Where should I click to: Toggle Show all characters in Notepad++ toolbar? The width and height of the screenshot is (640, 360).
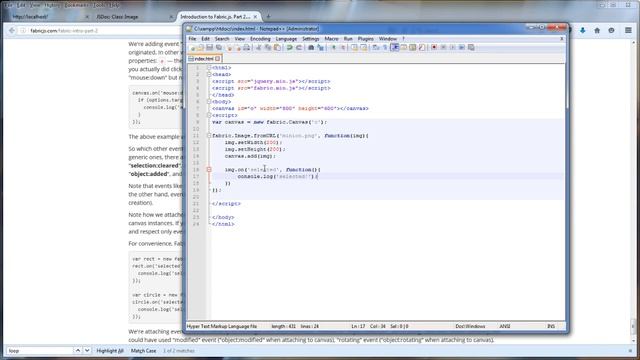point(385,48)
